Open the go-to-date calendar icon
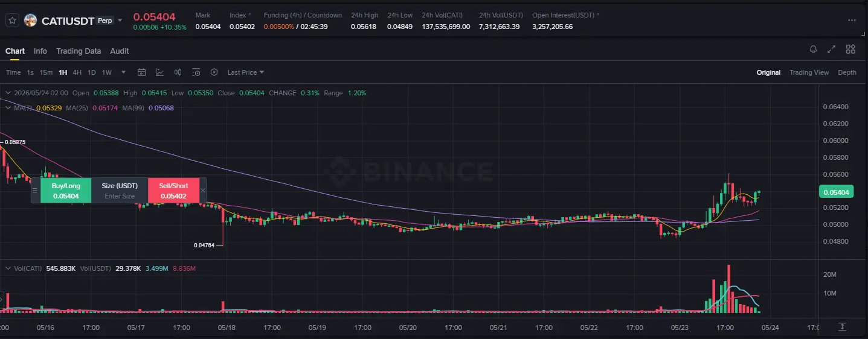The image size is (868, 339). (142, 72)
